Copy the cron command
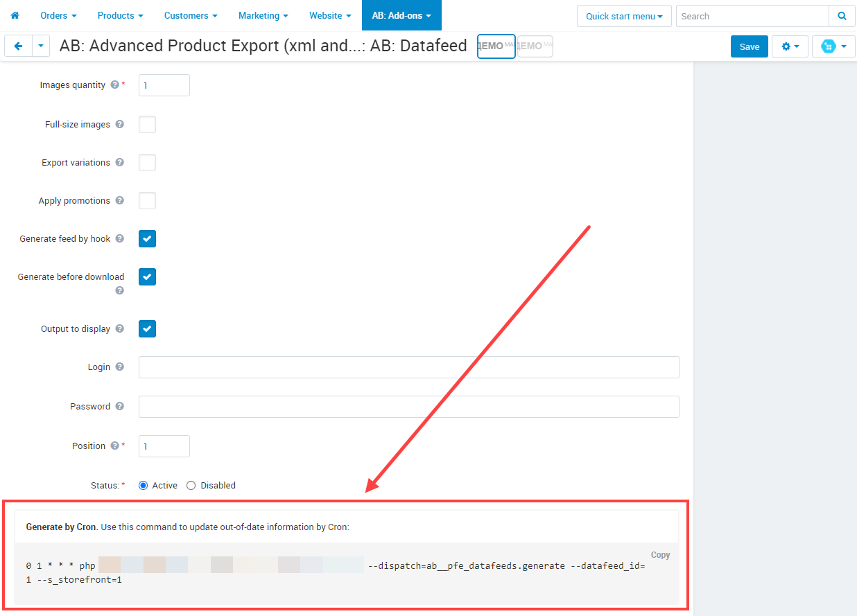The width and height of the screenshot is (857, 616). coord(659,554)
